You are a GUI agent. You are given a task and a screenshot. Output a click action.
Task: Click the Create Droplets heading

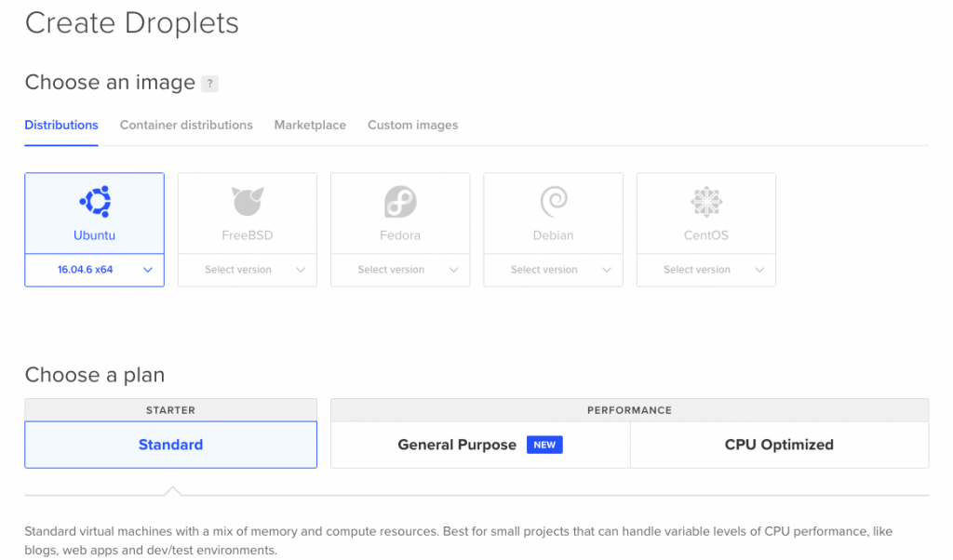[132, 23]
